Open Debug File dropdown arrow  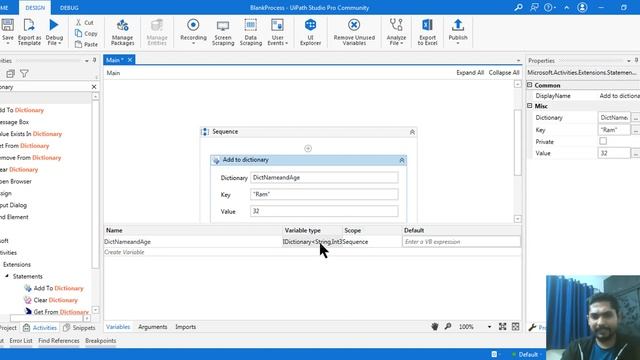60,43
